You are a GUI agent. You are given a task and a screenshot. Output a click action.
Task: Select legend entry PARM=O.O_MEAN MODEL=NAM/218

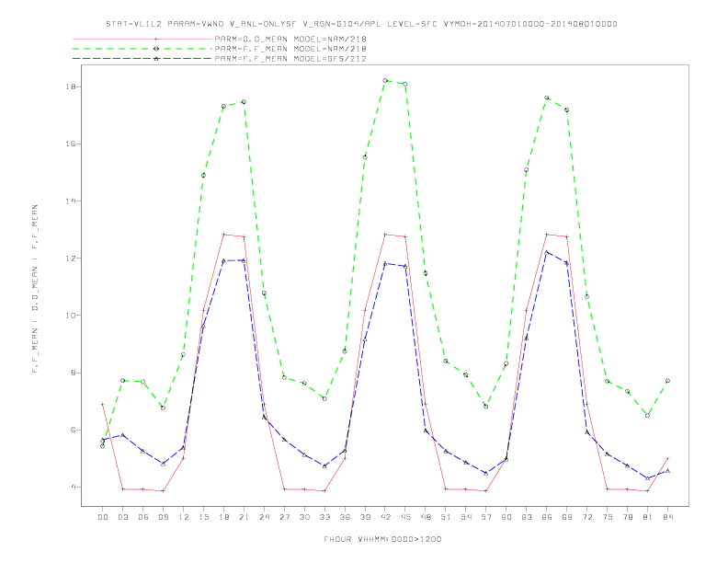[x=290, y=39]
